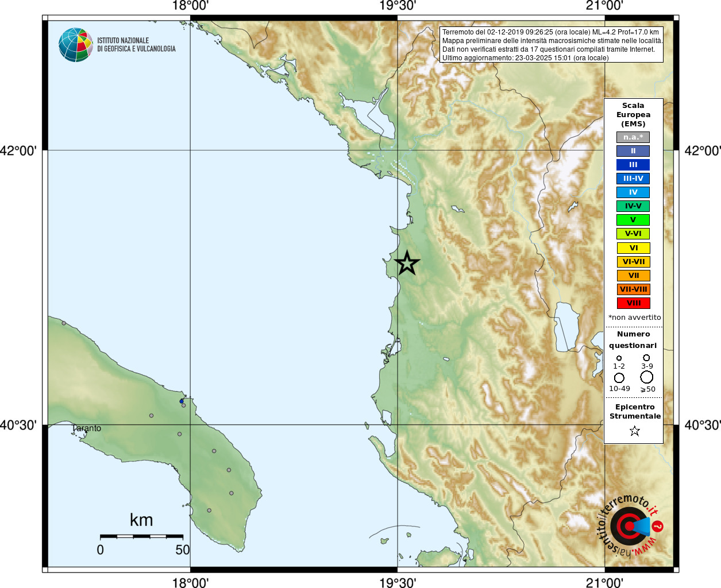721x588 pixels.
Task: Click the 1-2 questionnaire circle in legend
Action: (619, 358)
